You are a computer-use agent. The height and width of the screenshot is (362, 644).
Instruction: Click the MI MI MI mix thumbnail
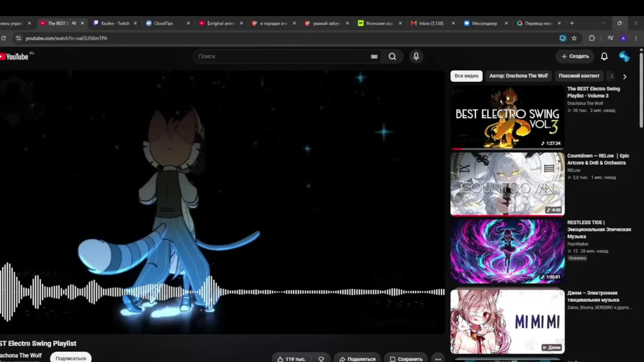pyautogui.click(x=507, y=321)
